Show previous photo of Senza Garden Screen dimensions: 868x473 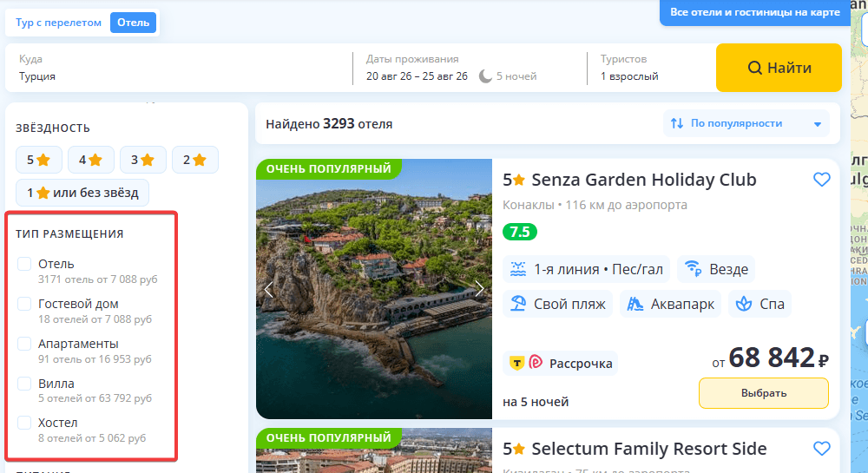click(268, 289)
